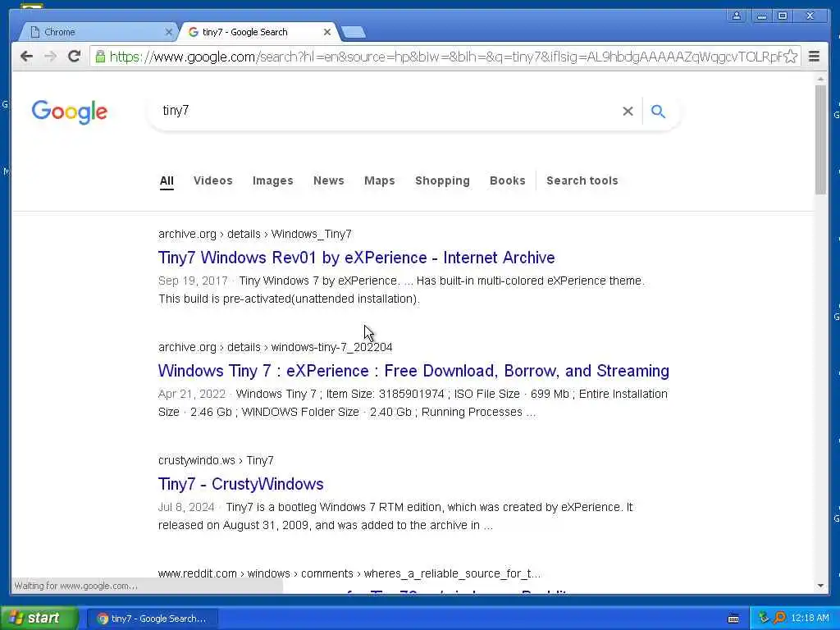The height and width of the screenshot is (630, 840).
Task: Open Maps results
Action: click(379, 180)
